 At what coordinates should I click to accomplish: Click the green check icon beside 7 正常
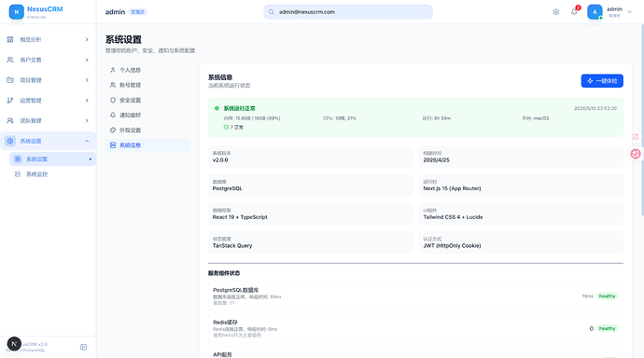tap(226, 127)
